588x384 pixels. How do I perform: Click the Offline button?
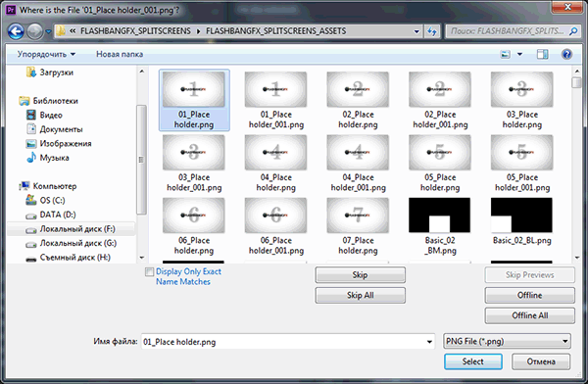(x=529, y=295)
